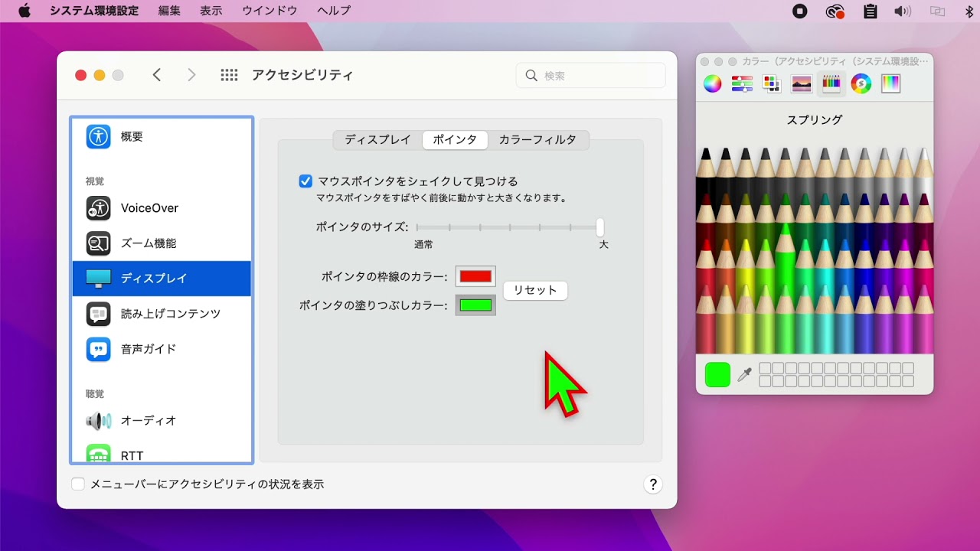Open the 編集 menu

(x=169, y=11)
